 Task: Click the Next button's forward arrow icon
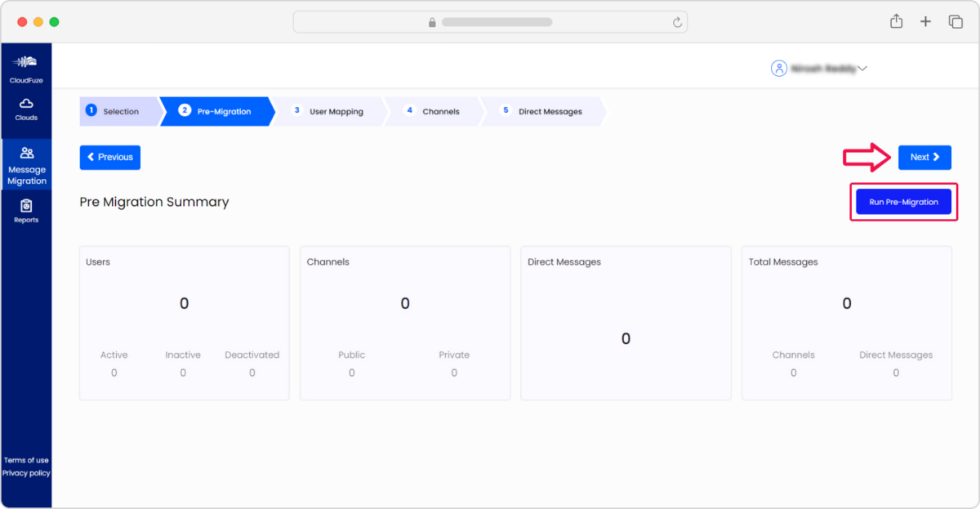(936, 157)
